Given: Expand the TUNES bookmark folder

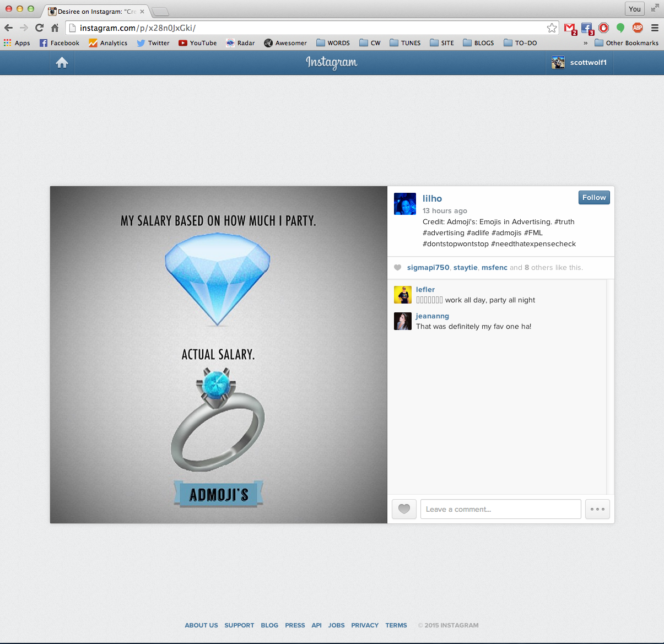Looking at the screenshot, I should [x=405, y=43].
